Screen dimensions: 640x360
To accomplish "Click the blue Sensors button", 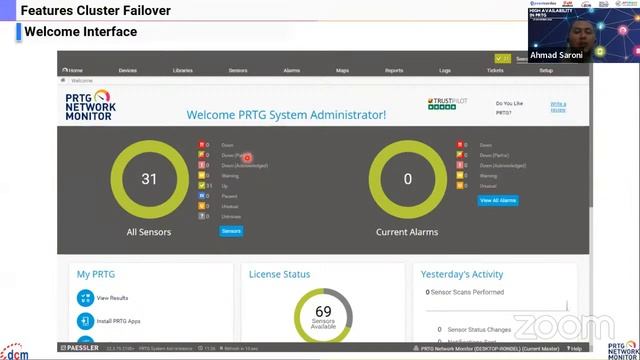I will point(231,231).
